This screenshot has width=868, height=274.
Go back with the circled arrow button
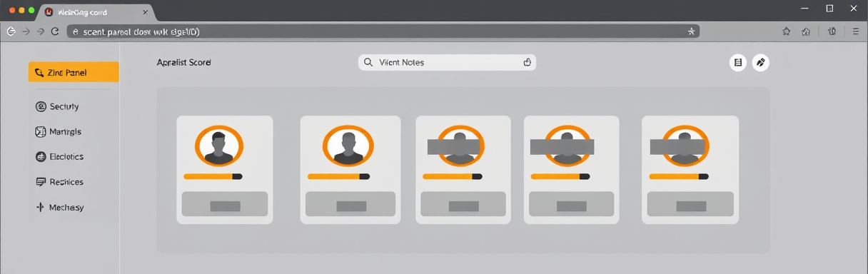click(x=11, y=31)
